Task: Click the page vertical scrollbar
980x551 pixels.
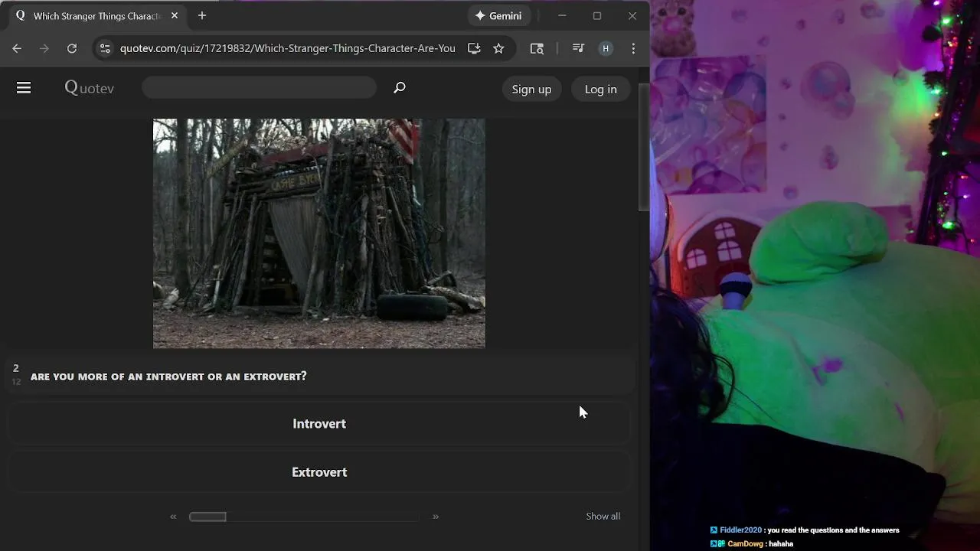Action: click(x=644, y=145)
